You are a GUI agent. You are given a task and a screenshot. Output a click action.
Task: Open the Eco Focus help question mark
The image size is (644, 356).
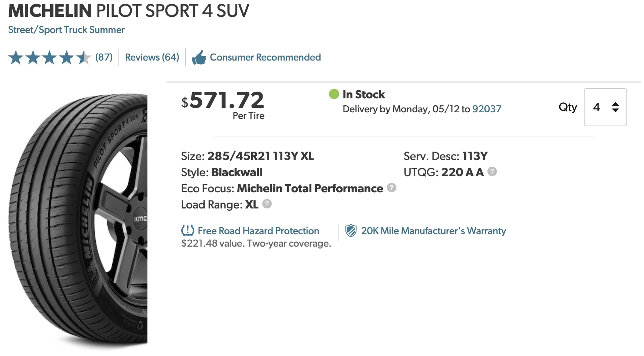tap(392, 188)
